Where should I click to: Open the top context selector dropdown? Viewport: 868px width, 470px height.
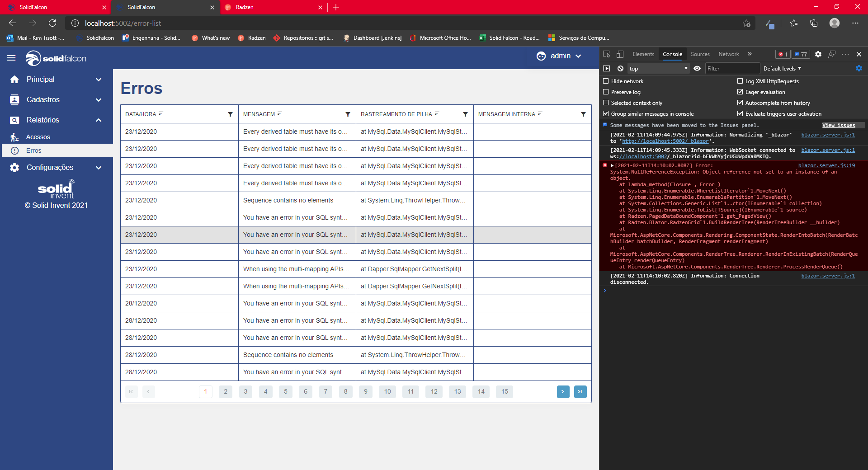658,69
